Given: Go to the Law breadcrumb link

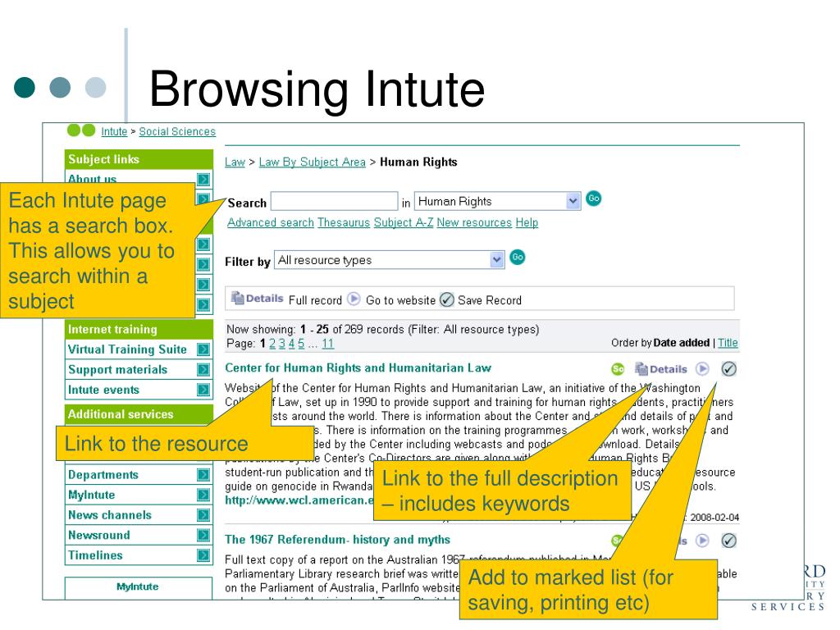Looking at the screenshot, I should click(x=235, y=162).
